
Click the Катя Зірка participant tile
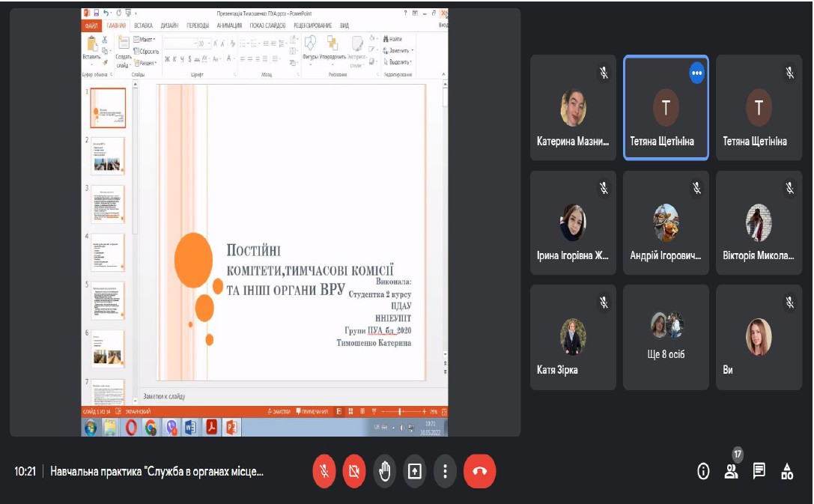click(573, 338)
